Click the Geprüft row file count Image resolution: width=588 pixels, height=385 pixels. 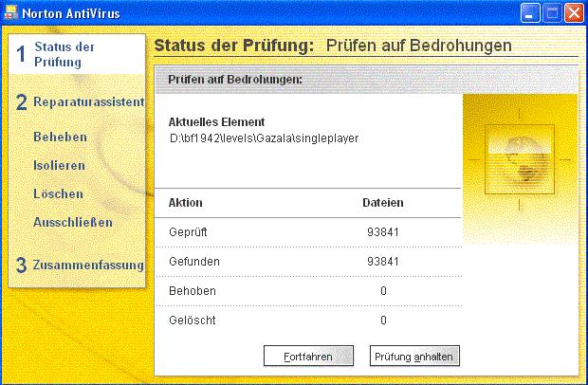(x=383, y=232)
